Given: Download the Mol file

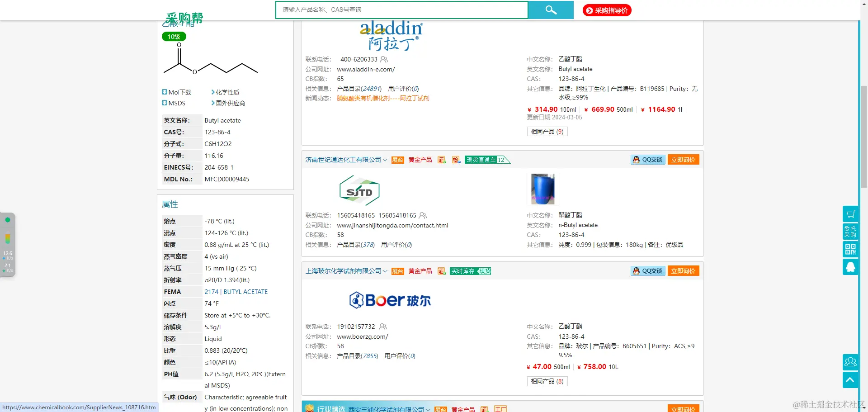Looking at the screenshot, I should [177, 92].
